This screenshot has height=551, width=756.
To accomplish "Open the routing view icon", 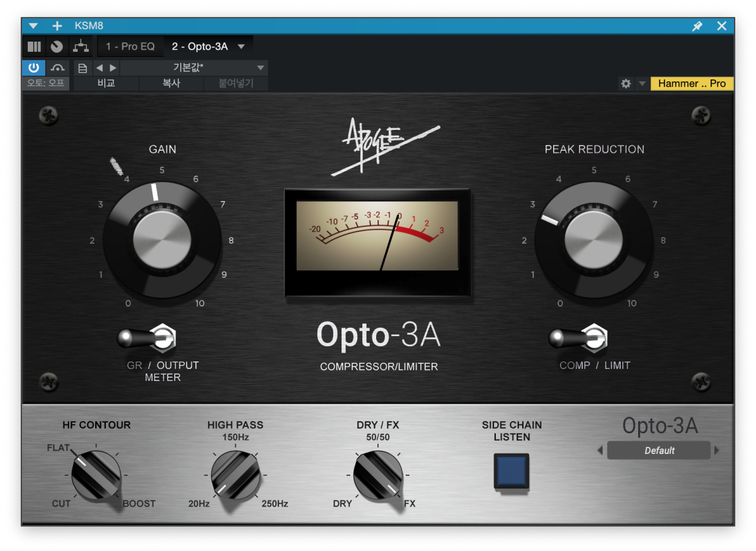I will pos(80,47).
